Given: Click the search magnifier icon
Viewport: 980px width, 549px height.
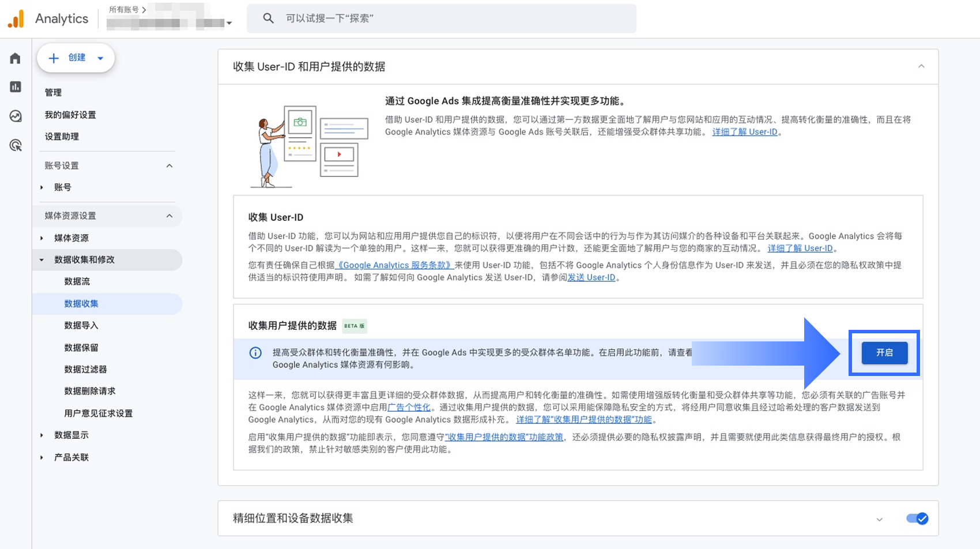Looking at the screenshot, I should coord(268,18).
